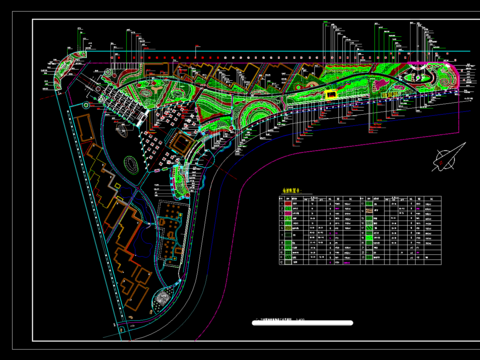480x360 pixels.
Task: Select the orange building outline at upper left
Action: [84, 128]
